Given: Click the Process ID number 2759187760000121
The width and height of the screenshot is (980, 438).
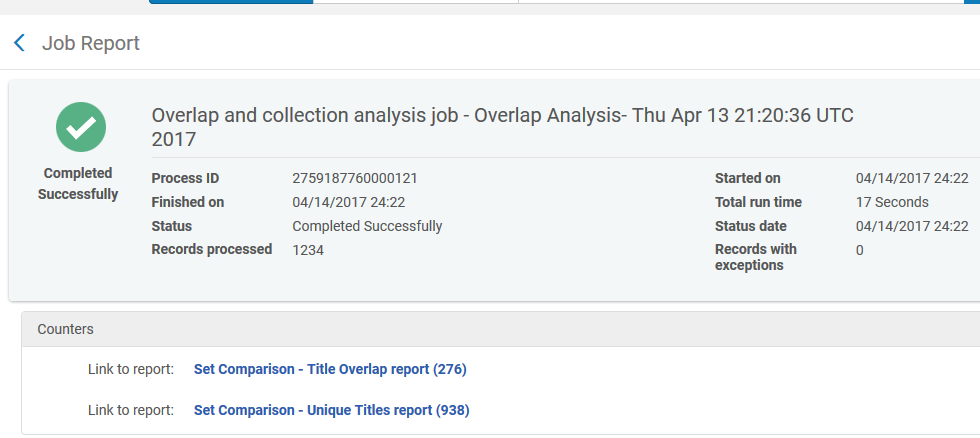Looking at the screenshot, I should pyautogui.click(x=354, y=178).
